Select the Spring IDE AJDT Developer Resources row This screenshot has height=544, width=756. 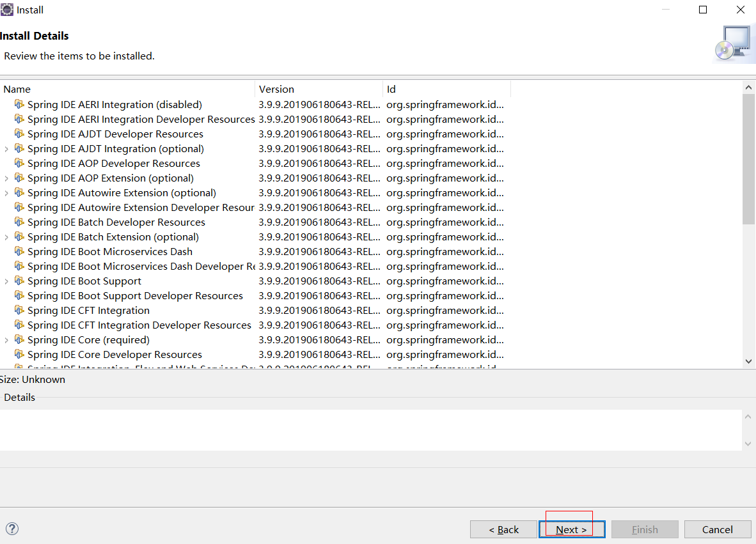point(255,134)
